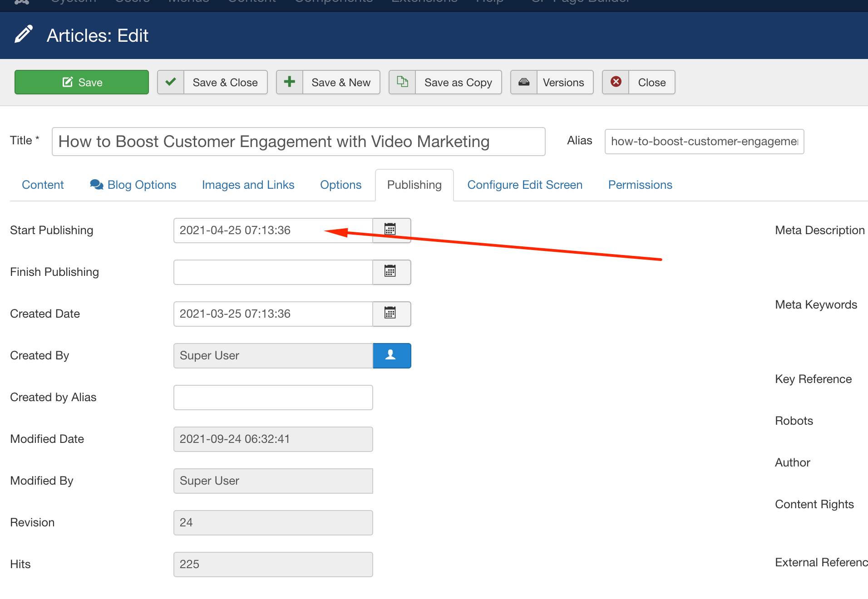
Task: Click the Created by Alias input
Action: coord(273,397)
